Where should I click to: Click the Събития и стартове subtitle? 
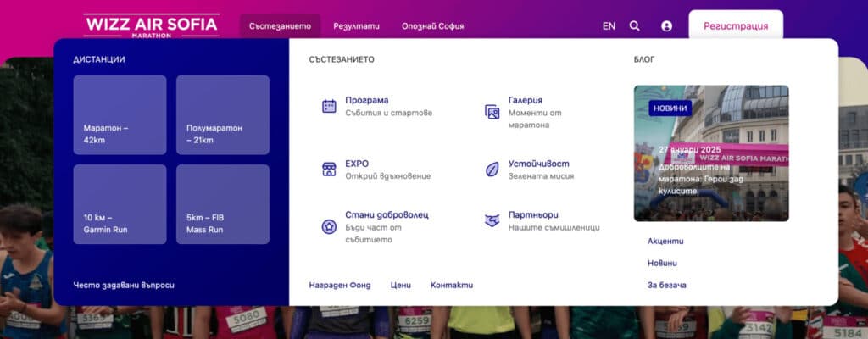click(x=388, y=113)
